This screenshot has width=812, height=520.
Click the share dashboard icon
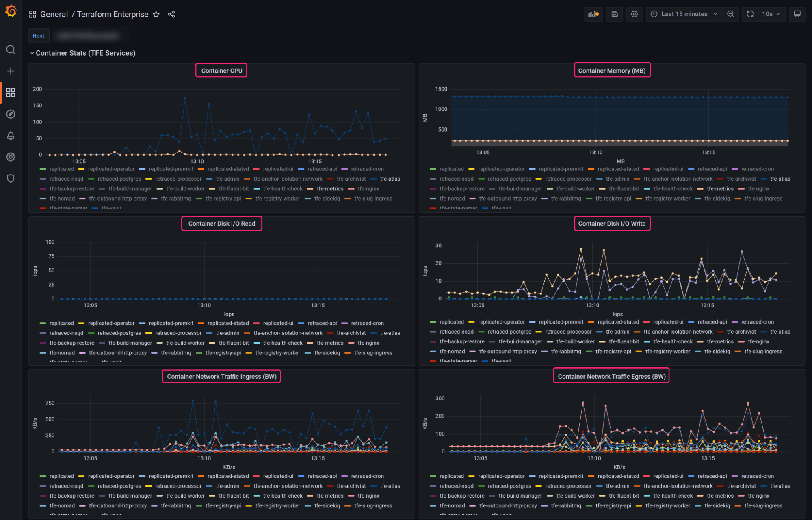pyautogui.click(x=171, y=14)
